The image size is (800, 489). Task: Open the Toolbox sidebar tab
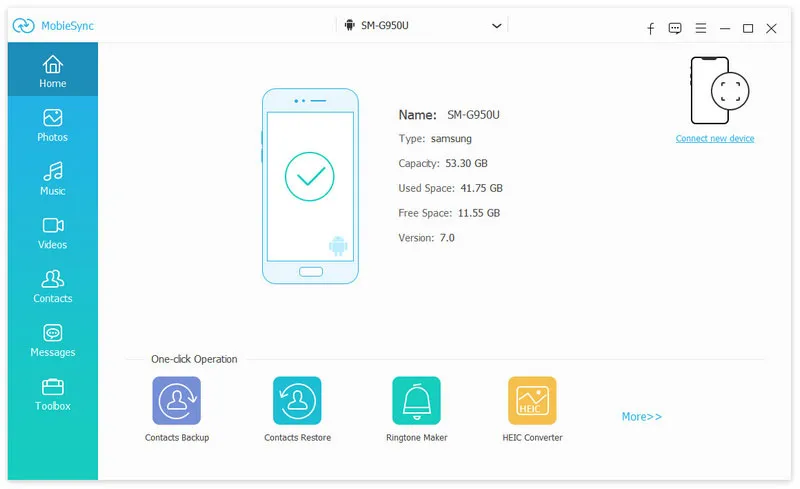click(x=53, y=395)
